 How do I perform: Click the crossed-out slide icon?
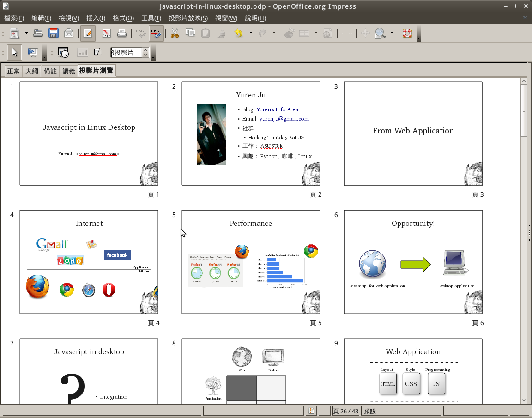pyautogui.click(x=98, y=52)
